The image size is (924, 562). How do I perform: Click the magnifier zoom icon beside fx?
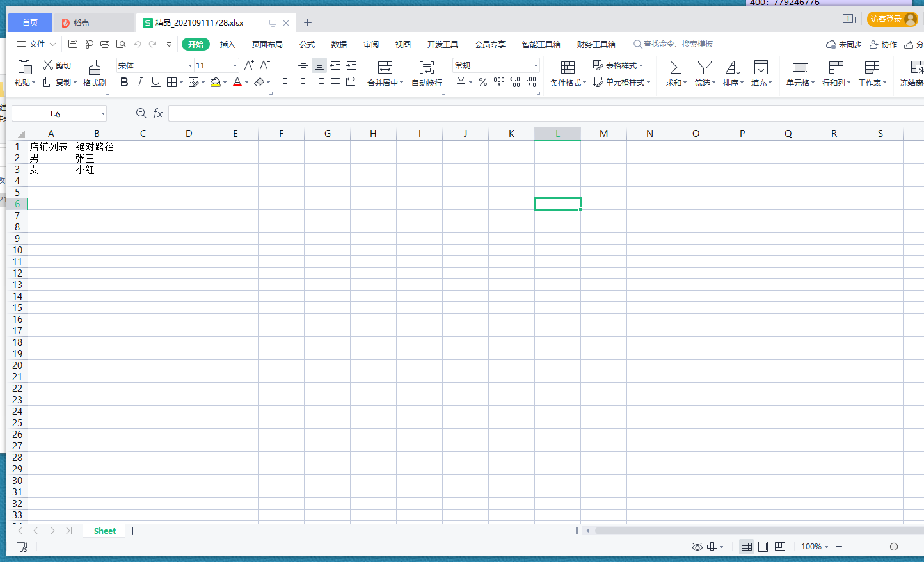141,113
